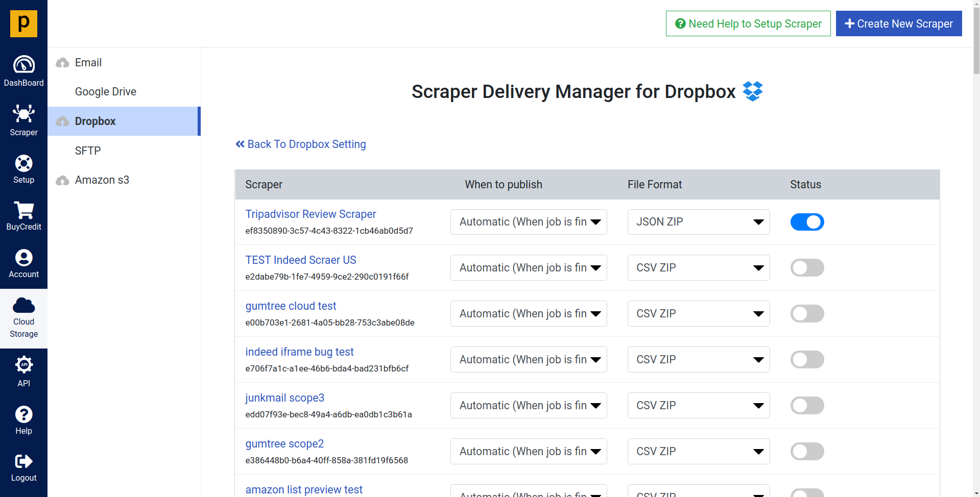Viewport: 980px width, 497px height.
Task: Enable indeed iframe bug test status toggle
Action: click(807, 360)
